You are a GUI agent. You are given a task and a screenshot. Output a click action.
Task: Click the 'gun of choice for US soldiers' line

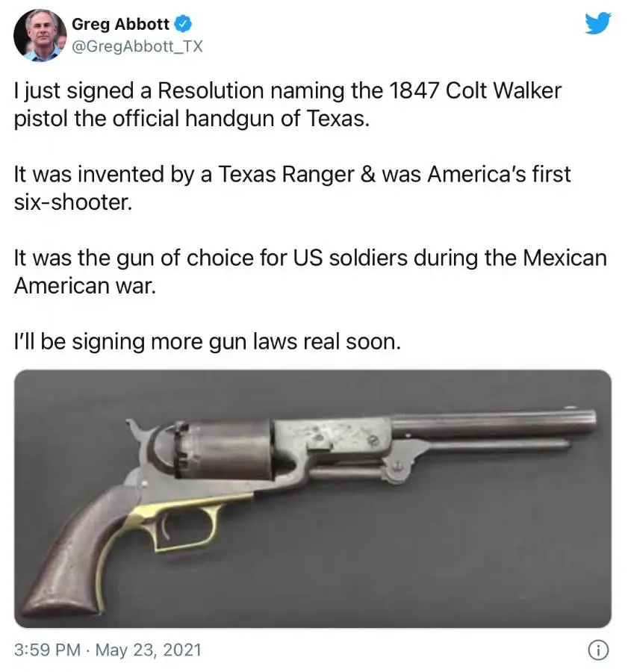coord(311,259)
